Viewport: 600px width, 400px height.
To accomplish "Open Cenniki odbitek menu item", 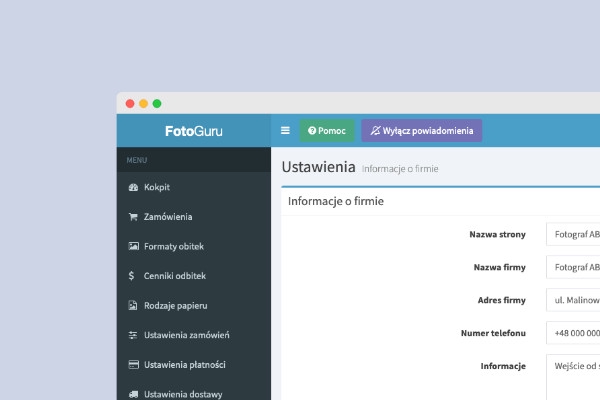I will tap(194, 276).
